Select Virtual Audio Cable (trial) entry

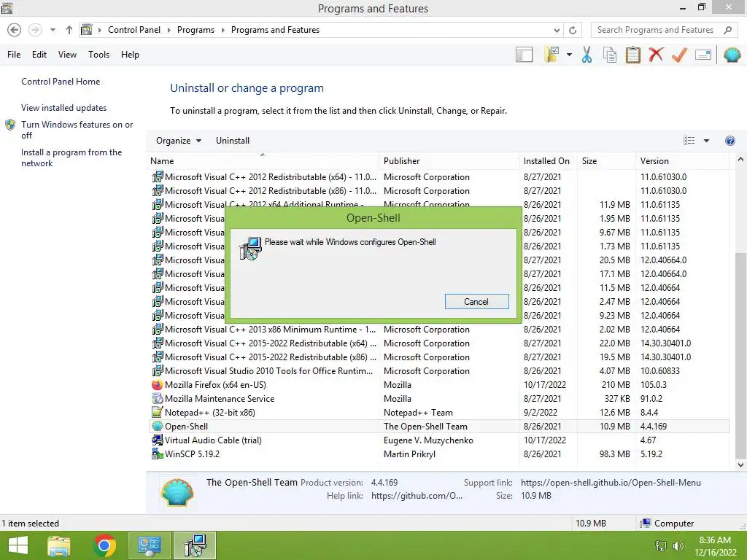[x=438, y=440]
